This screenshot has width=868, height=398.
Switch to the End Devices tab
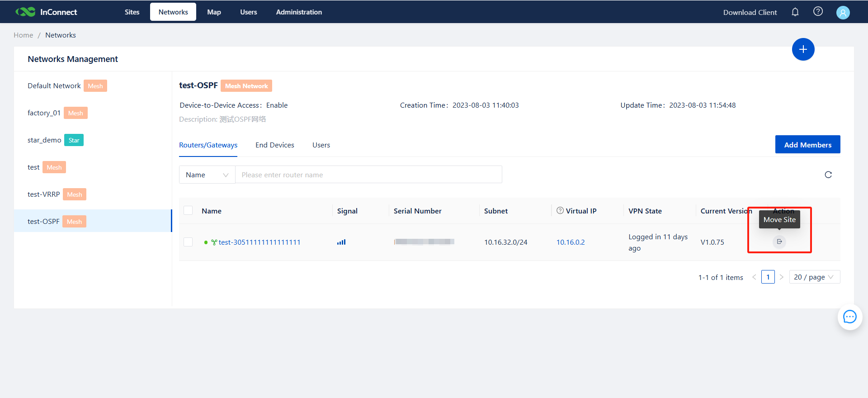(x=274, y=145)
